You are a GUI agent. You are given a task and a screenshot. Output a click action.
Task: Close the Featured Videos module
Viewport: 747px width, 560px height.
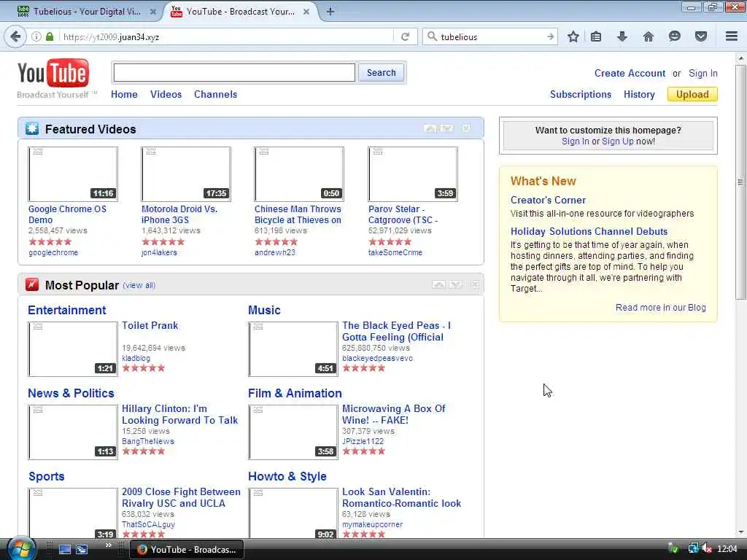pyautogui.click(x=466, y=128)
